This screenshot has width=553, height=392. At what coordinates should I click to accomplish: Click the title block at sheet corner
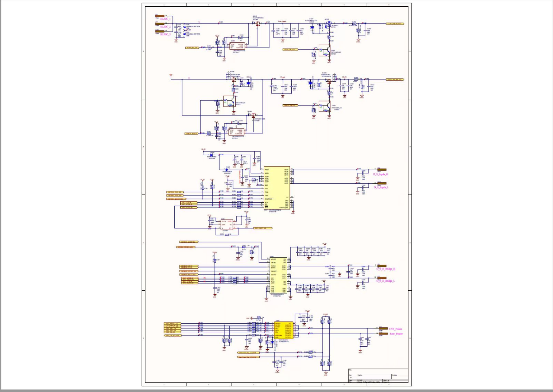(378, 375)
